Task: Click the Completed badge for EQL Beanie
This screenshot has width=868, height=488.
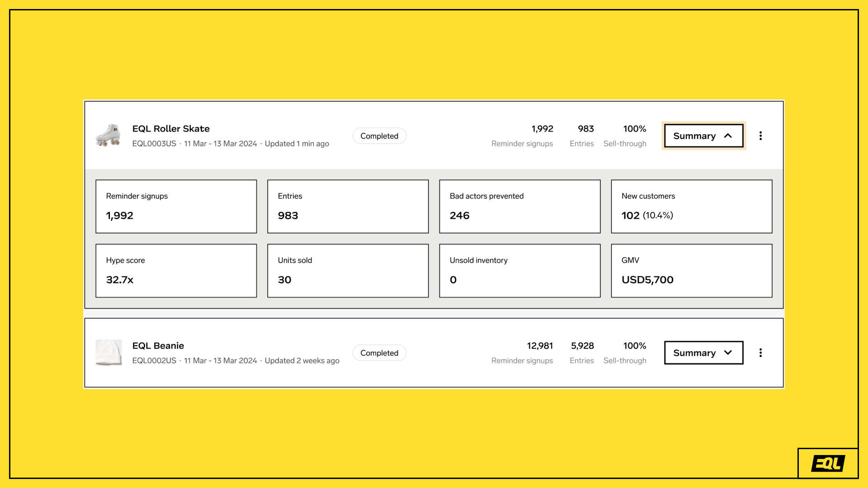Action: (x=379, y=353)
